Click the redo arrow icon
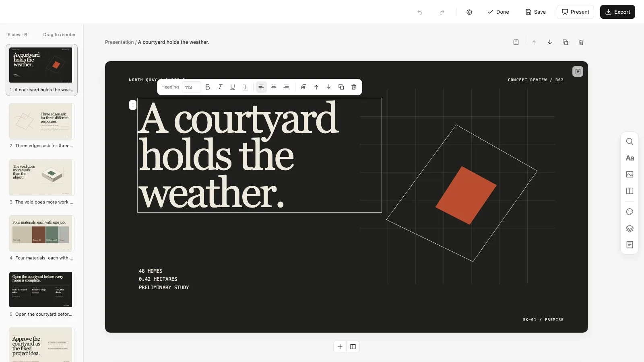The width and height of the screenshot is (644, 362). tap(442, 12)
